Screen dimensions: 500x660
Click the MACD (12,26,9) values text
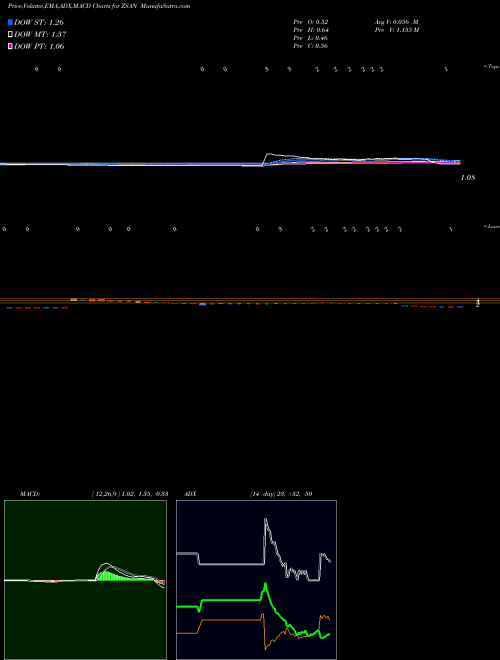(130, 494)
